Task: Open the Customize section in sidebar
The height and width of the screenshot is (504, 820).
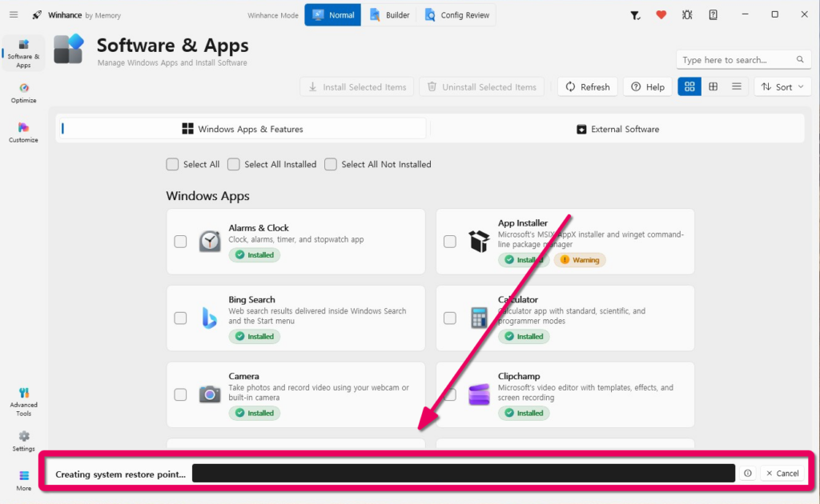Action: [23, 133]
